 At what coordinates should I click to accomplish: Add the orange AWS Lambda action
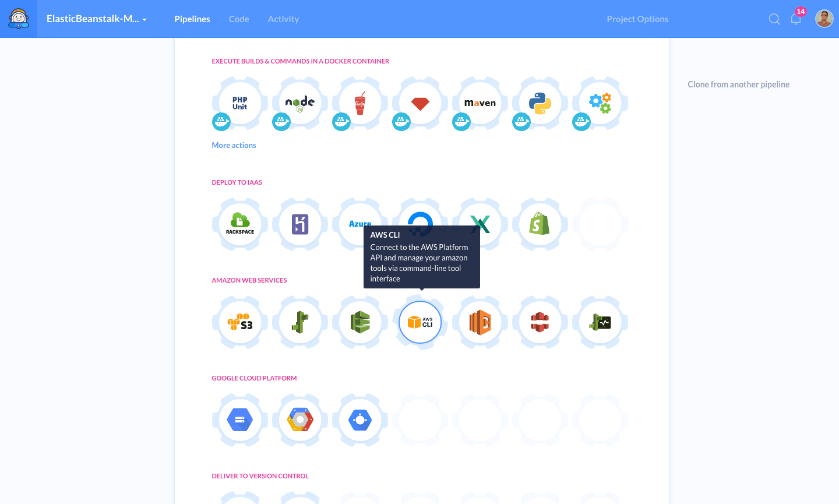(x=480, y=322)
